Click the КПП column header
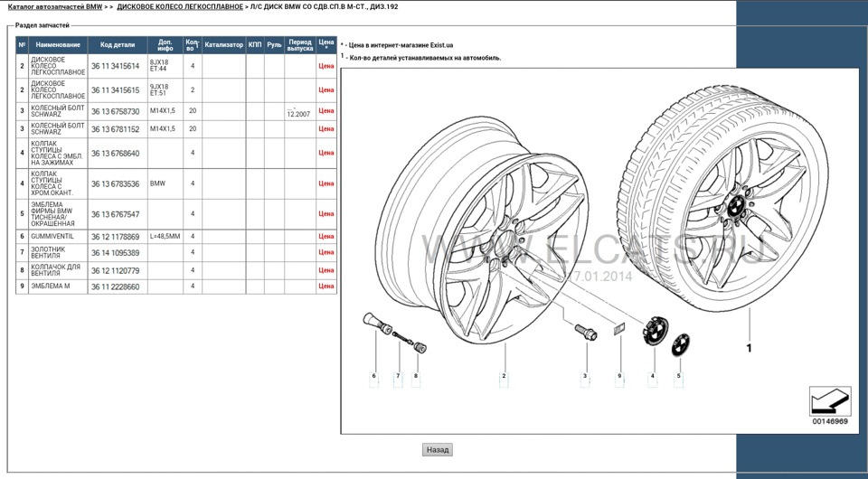The image size is (868, 479). [x=255, y=45]
